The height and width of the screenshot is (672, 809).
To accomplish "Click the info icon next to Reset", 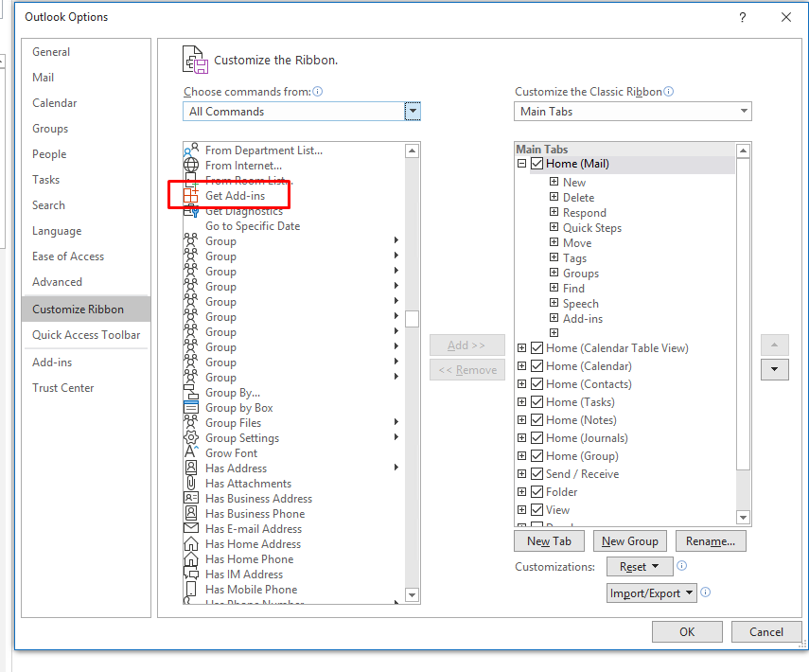I will click(681, 566).
